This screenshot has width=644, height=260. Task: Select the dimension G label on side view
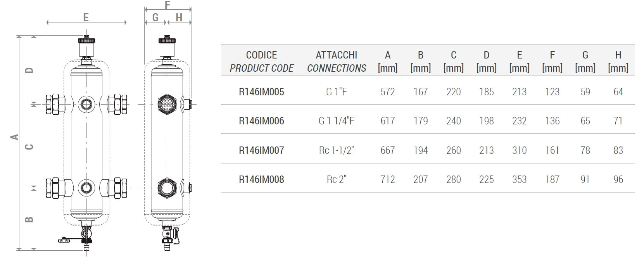(x=155, y=17)
